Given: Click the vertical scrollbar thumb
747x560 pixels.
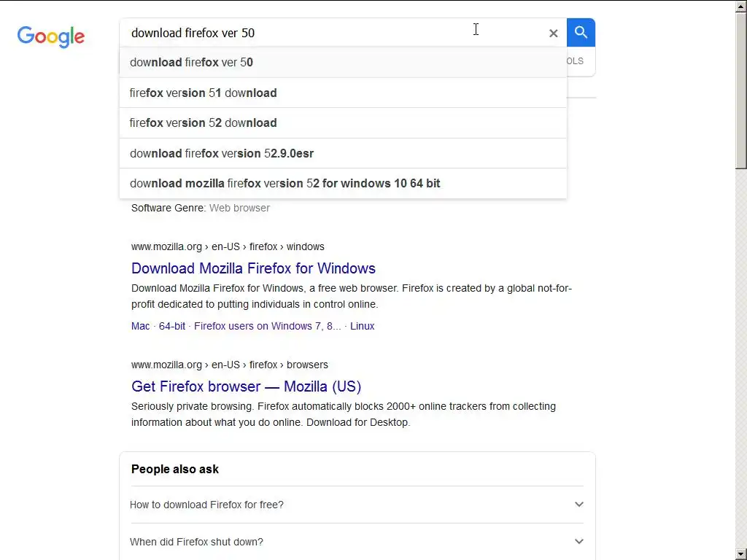Looking at the screenshot, I should [x=741, y=90].
